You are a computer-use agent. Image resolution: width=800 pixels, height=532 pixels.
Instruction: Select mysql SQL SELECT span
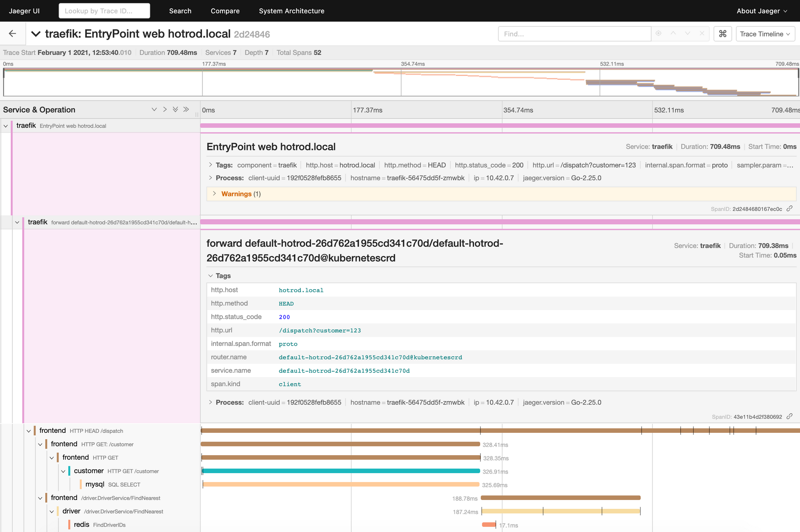[x=113, y=484]
